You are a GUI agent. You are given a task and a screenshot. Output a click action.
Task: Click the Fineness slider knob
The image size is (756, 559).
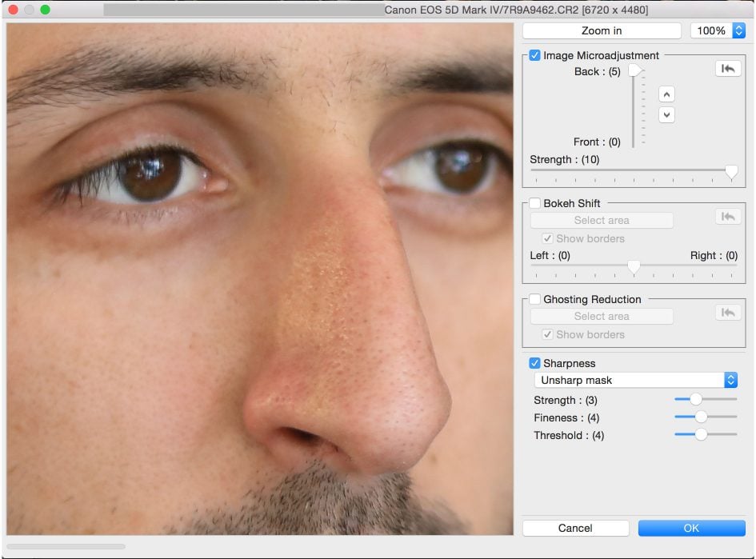coord(701,417)
